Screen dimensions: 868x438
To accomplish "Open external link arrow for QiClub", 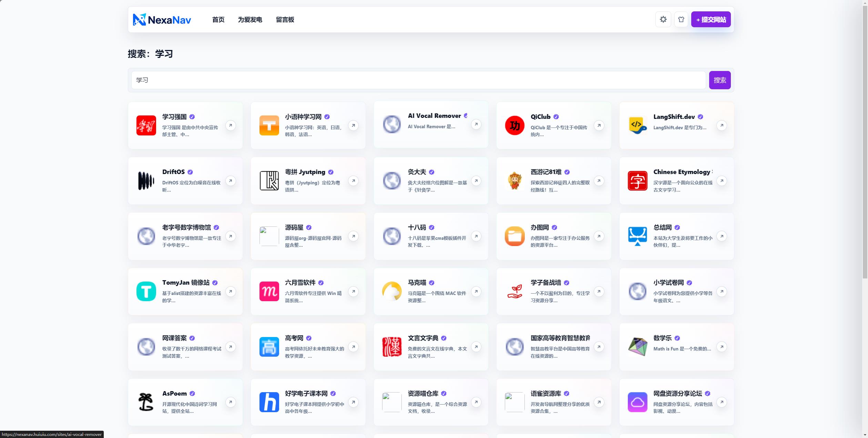I will point(599,125).
